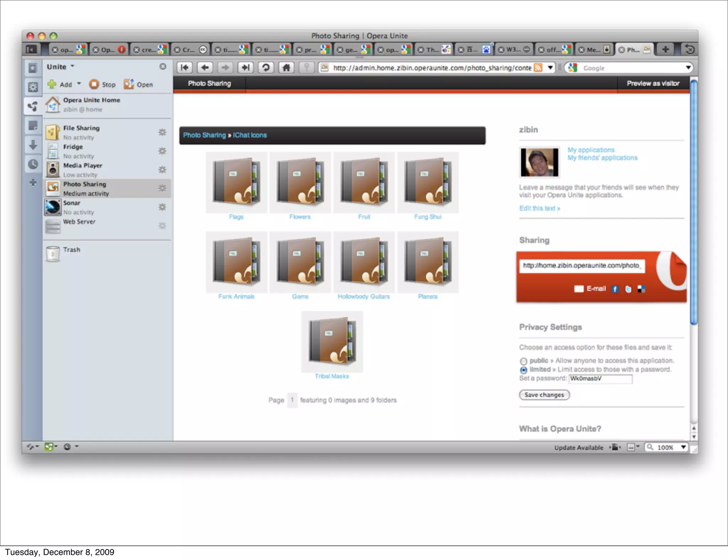Open the zoom level 100% dropdown

[683, 447]
